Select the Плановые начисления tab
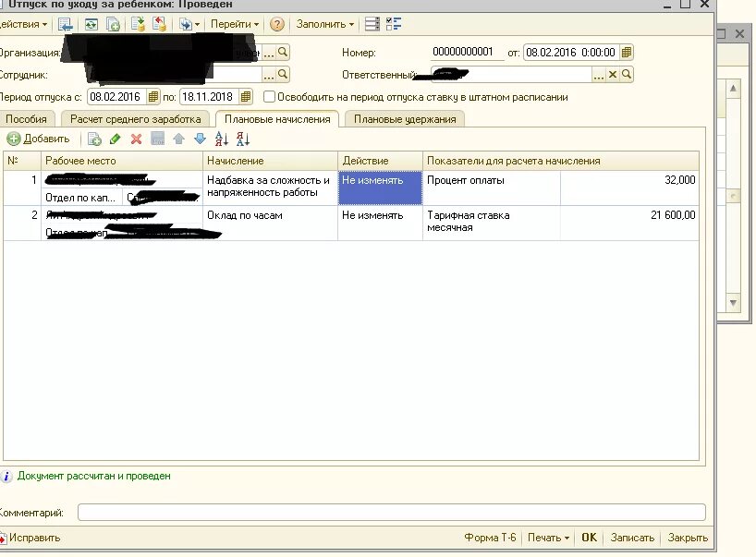Screen dimensions: 756x557 277,119
